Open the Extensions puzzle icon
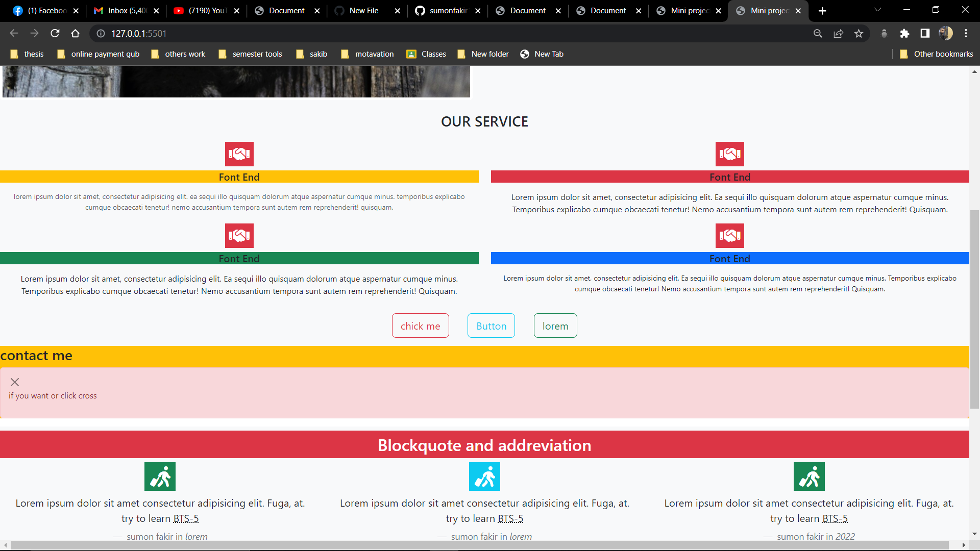Viewport: 980px width, 551px height. pyautogui.click(x=904, y=33)
